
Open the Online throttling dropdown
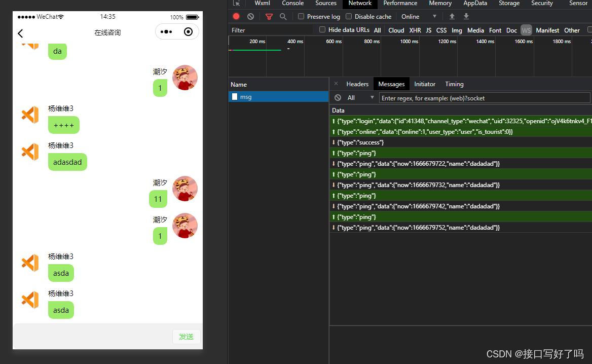click(418, 17)
